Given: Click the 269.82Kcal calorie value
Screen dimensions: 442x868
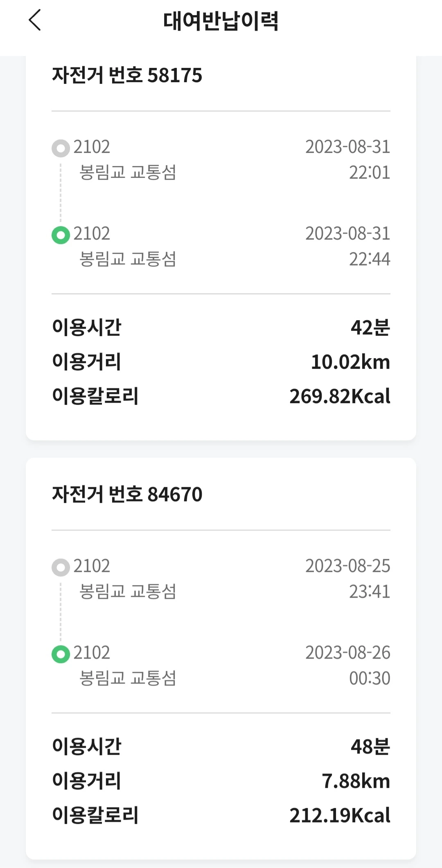Looking at the screenshot, I should click(340, 397).
